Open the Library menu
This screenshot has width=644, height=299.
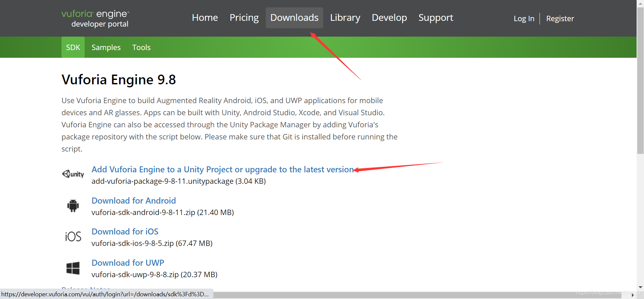tap(345, 17)
